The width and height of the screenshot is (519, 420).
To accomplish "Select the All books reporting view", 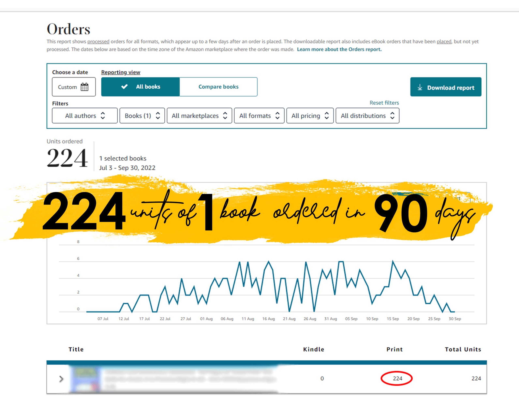I will point(140,87).
